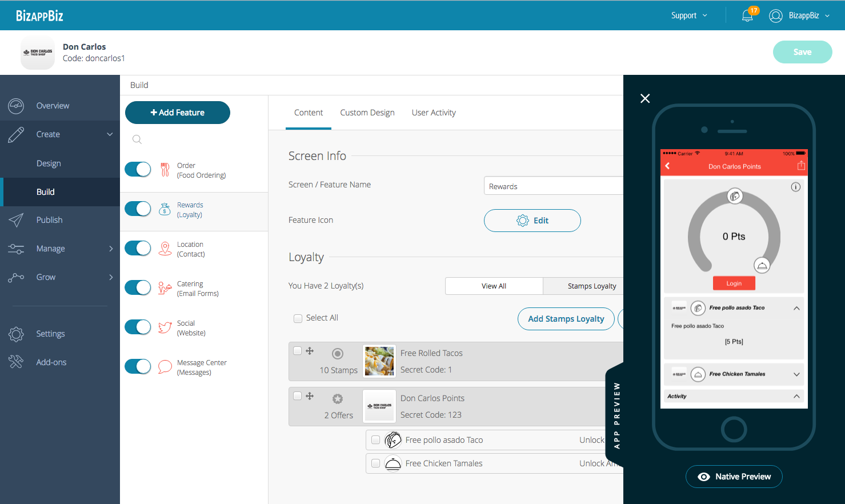This screenshot has height=504, width=845.
Task: Check the Select All checkbox
Action: tap(298, 318)
